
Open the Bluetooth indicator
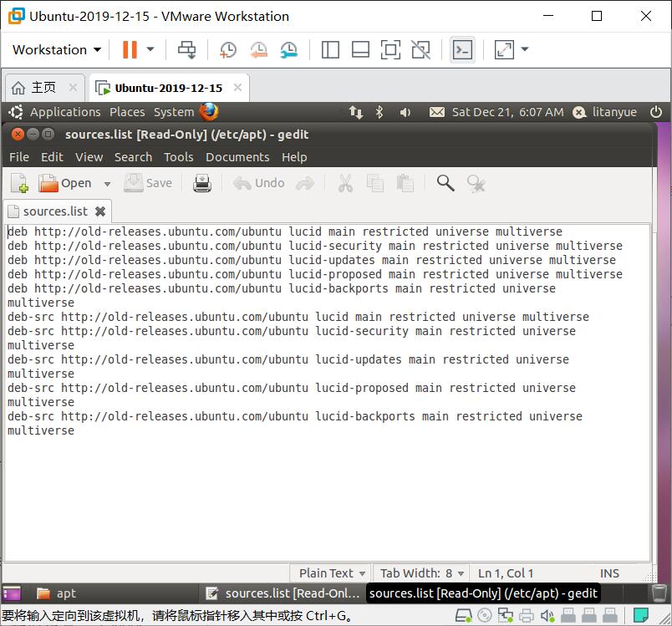point(379,112)
